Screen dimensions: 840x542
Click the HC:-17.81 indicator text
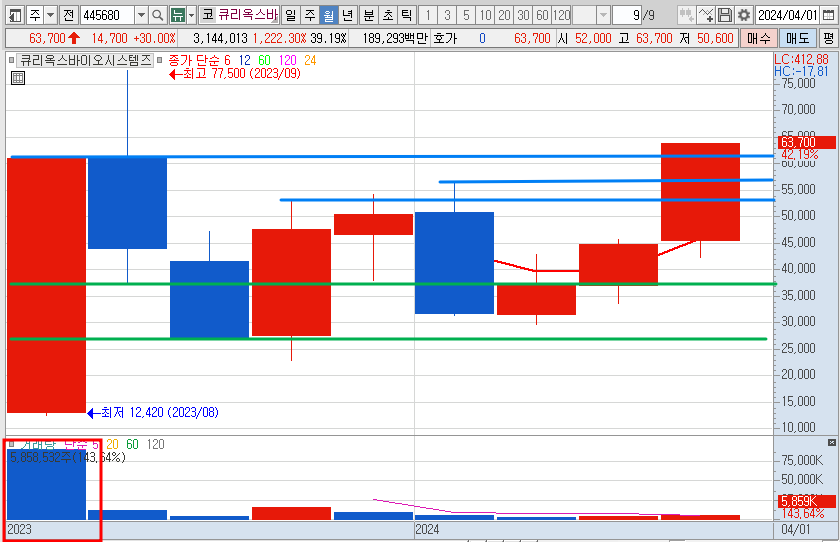(801, 72)
